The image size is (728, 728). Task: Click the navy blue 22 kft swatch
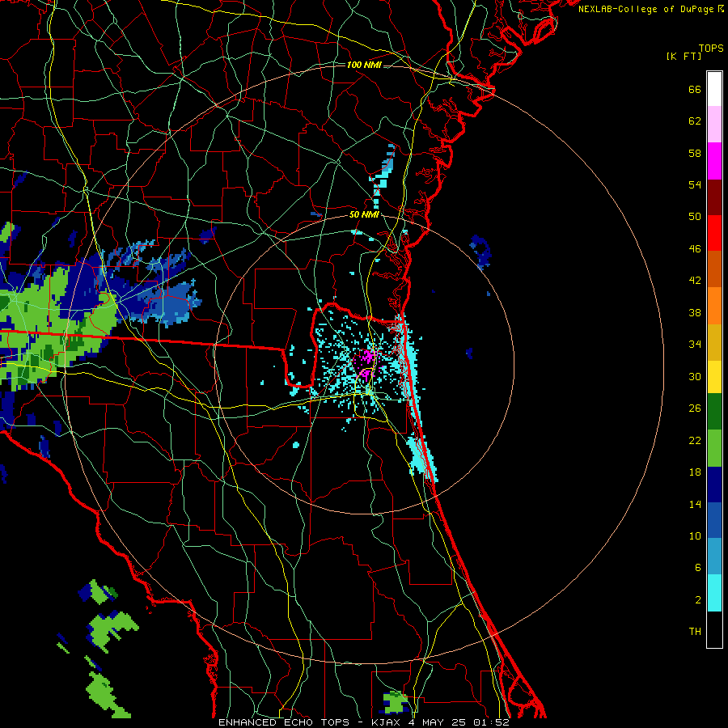pos(714,485)
